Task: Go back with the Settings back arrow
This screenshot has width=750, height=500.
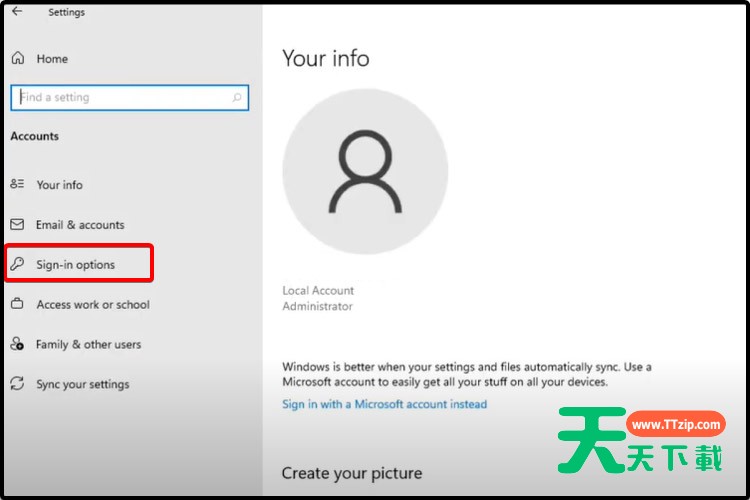Action: tap(17, 11)
